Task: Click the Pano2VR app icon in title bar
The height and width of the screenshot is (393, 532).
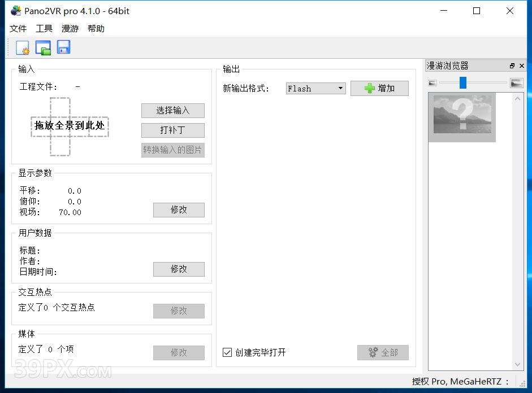Action: coord(15,11)
